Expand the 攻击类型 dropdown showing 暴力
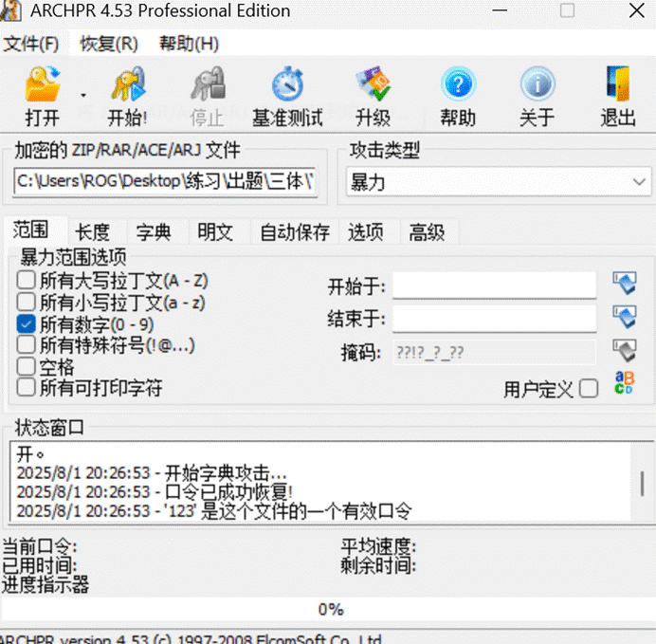The width and height of the screenshot is (656, 644). tap(499, 182)
